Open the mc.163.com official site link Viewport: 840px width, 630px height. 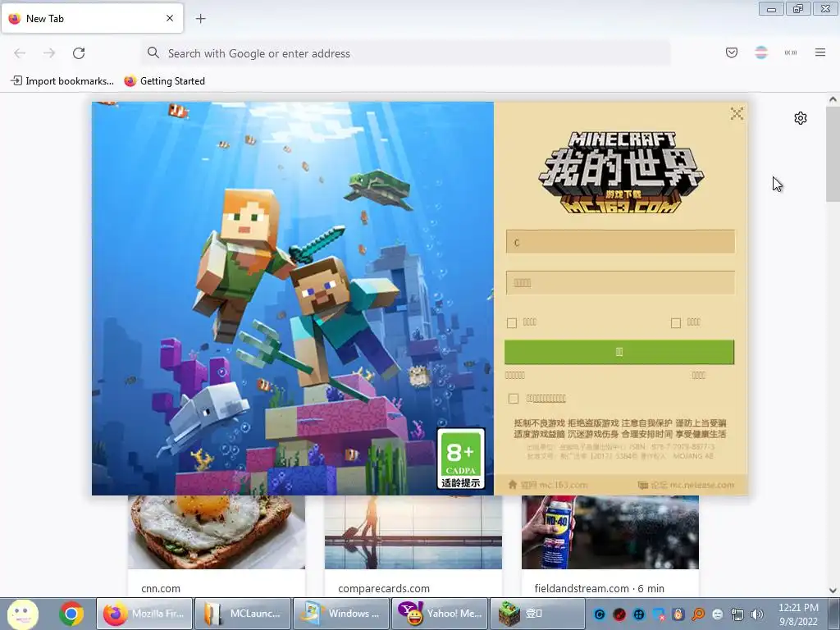coord(555,485)
